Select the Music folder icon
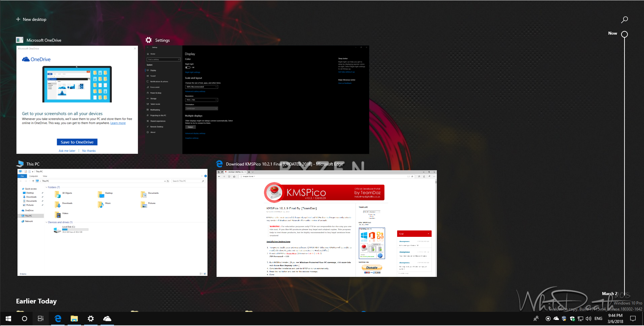 pos(101,204)
